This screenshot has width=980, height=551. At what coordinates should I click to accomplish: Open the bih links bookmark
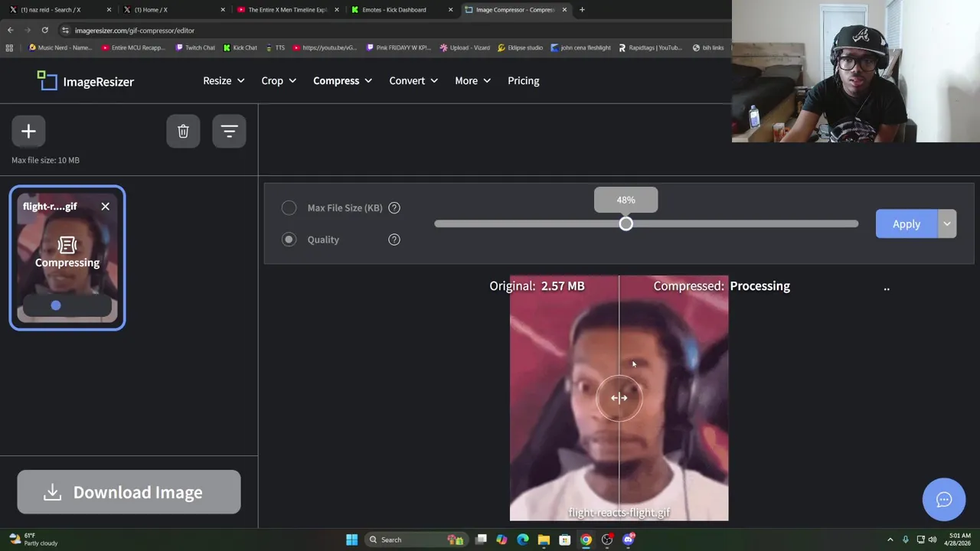(x=708, y=47)
